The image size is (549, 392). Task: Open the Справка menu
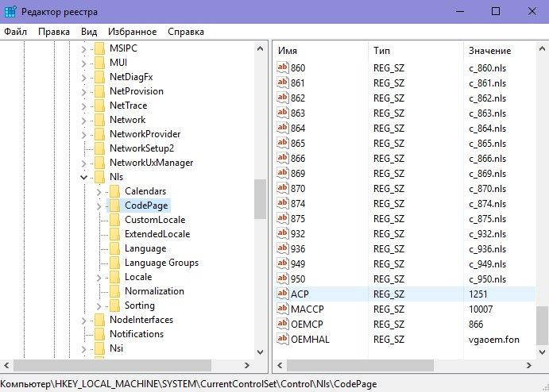(x=186, y=32)
